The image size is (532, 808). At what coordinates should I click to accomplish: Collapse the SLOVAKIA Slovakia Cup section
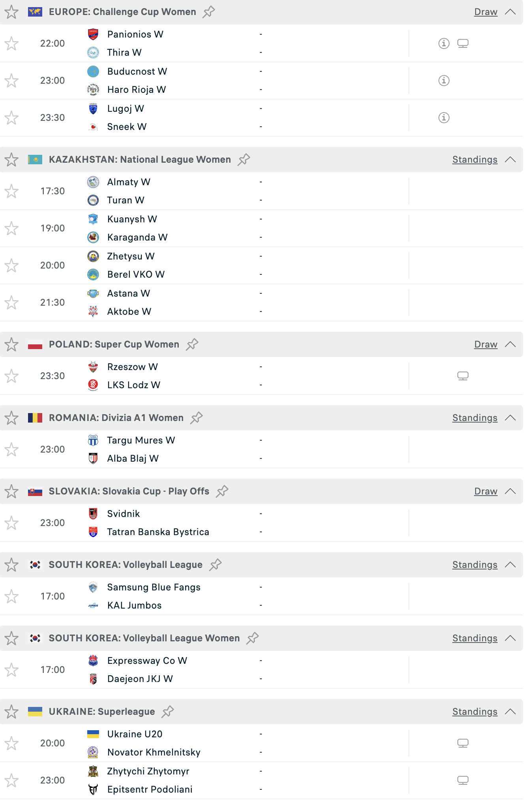tap(510, 491)
